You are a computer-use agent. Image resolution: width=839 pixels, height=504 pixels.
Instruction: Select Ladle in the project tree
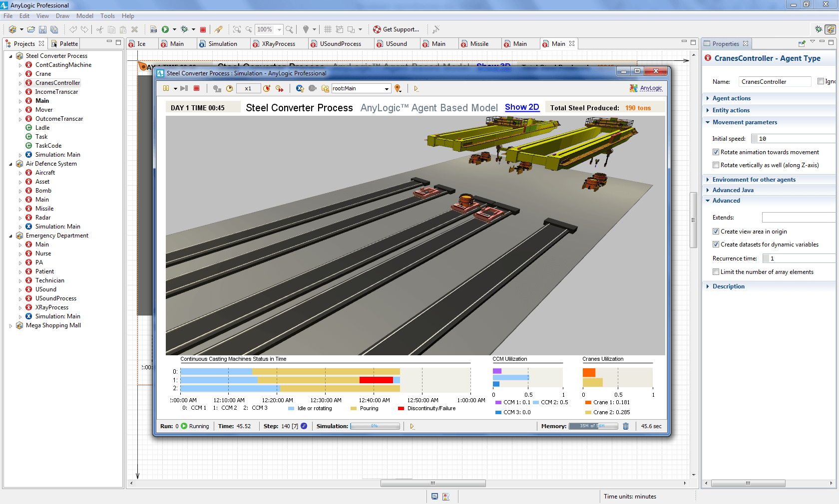coord(42,128)
